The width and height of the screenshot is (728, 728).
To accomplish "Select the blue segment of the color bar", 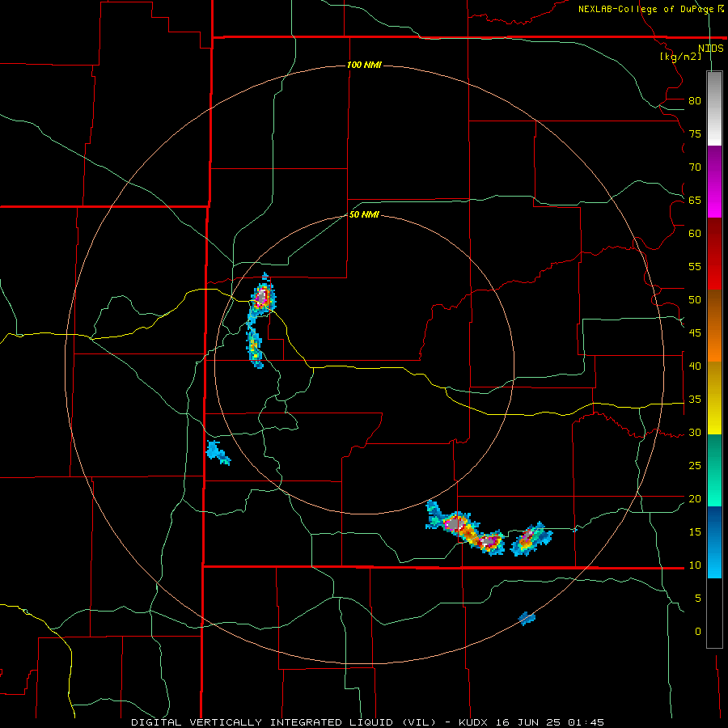I will pos(714,542).
